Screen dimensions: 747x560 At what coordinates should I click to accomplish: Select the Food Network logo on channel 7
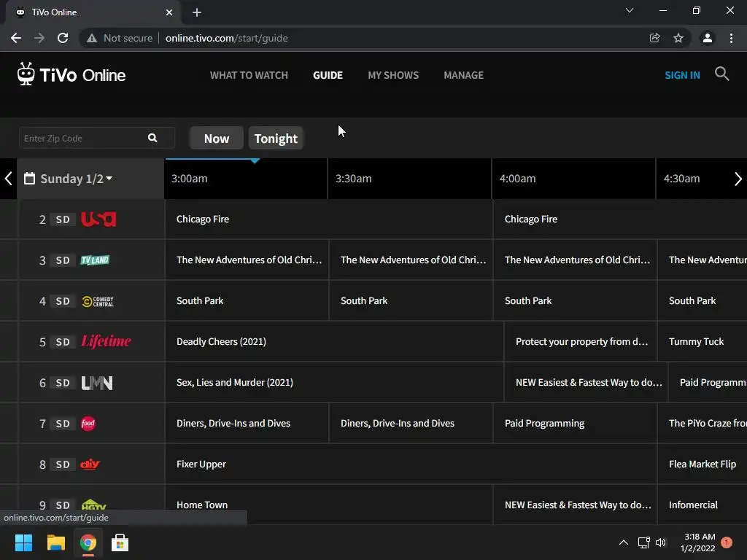point(88,424)
